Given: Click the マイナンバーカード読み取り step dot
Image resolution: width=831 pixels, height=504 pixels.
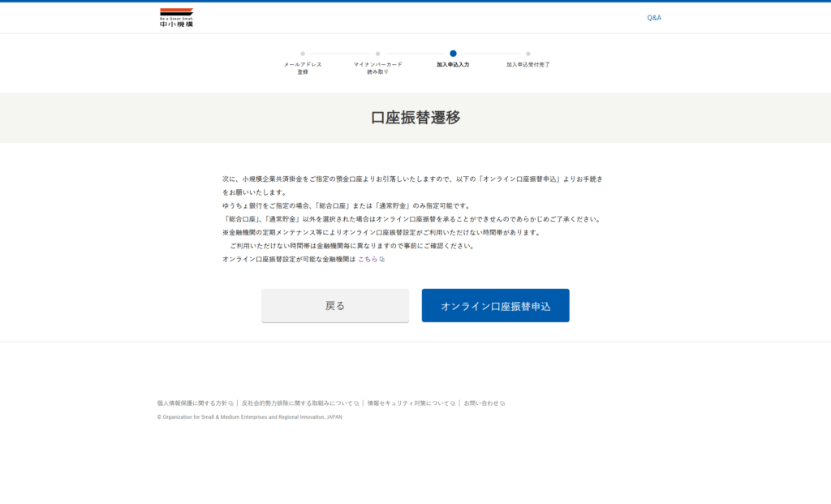Looking at the screenshot, I should [x=378, y=54].
